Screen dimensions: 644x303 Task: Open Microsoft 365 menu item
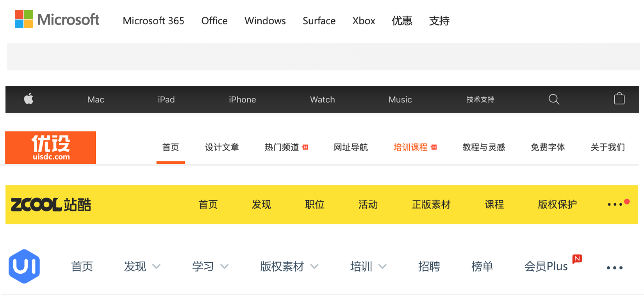click(x=153, y=21)
